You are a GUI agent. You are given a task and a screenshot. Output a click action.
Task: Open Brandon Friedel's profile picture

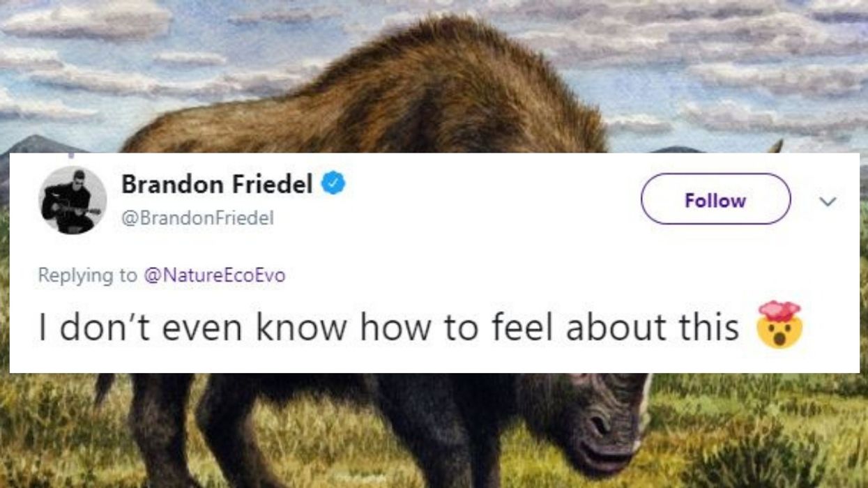[x=73, y=200]
